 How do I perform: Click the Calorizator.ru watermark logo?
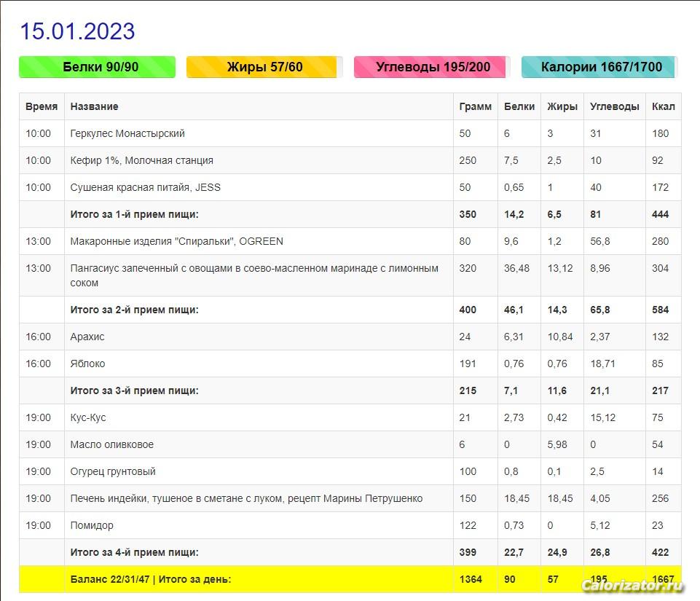coord(632,585)
